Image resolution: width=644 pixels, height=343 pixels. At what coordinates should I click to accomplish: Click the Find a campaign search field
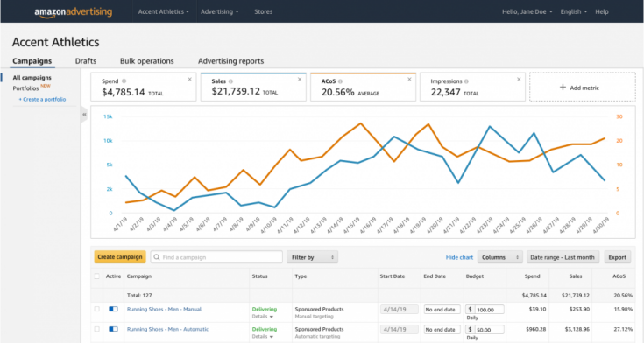click(x=216, y=257)
